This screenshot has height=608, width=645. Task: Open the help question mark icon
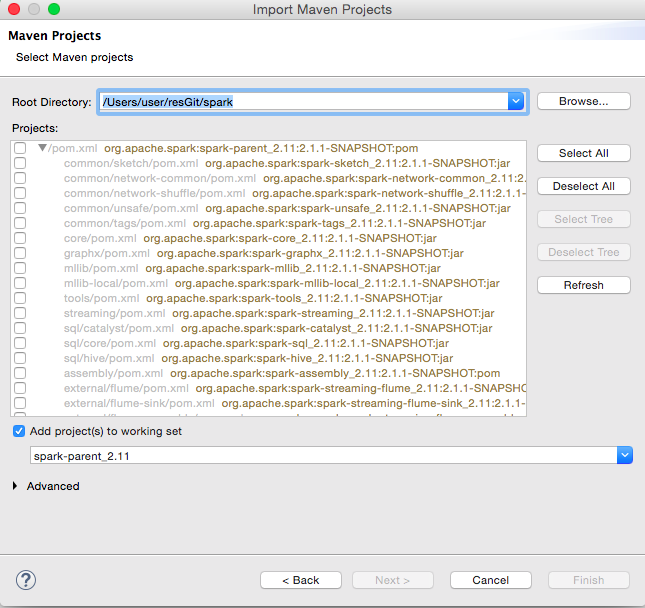tap(26, 580)
